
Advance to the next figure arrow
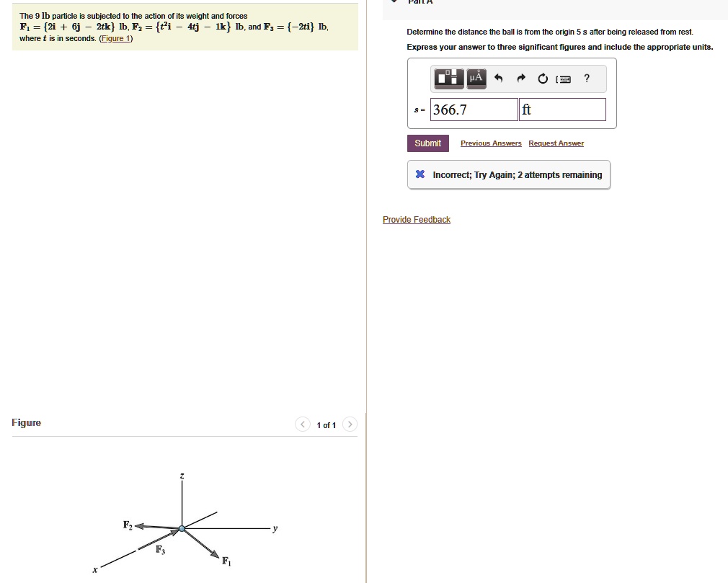pos(350,424)
